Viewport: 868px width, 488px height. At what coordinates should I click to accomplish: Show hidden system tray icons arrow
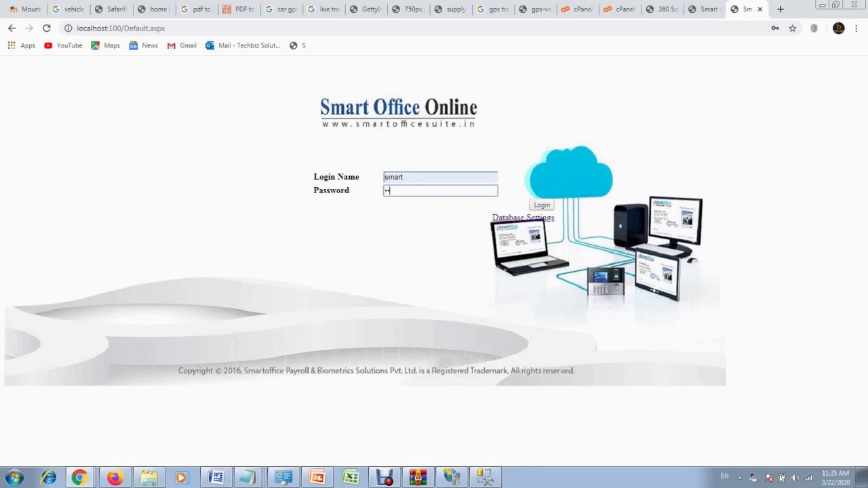[x=739, y=478]
